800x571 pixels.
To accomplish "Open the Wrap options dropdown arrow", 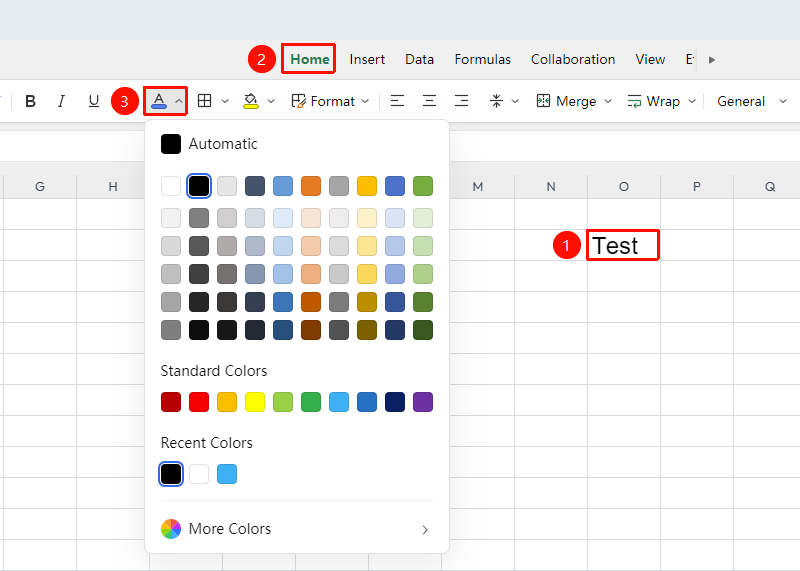I will [x=692, y=101].
